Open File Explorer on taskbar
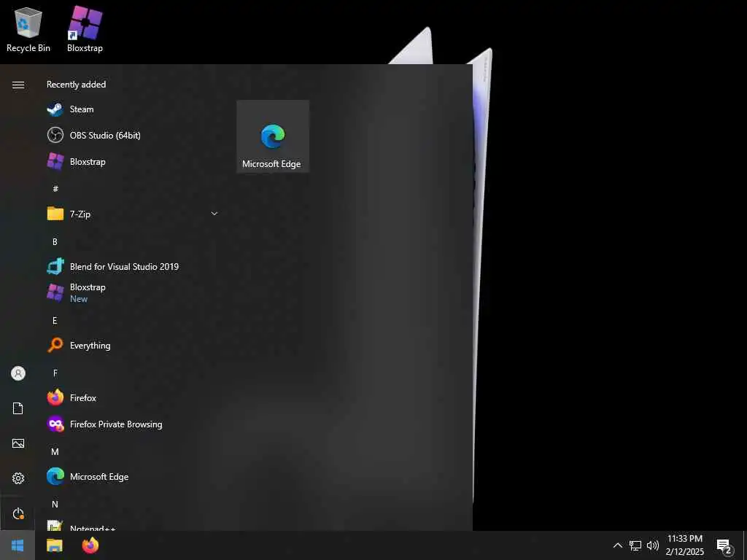 (x=54, y=545)
